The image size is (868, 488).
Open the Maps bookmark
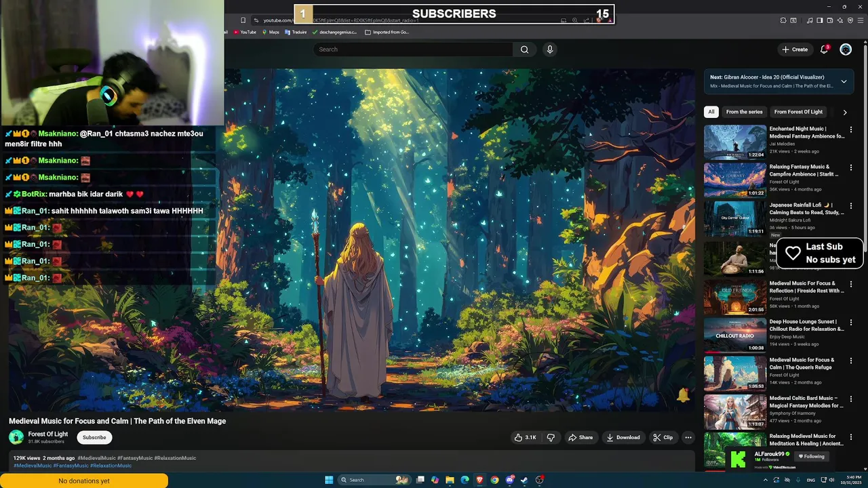click(x=271, y=32)
